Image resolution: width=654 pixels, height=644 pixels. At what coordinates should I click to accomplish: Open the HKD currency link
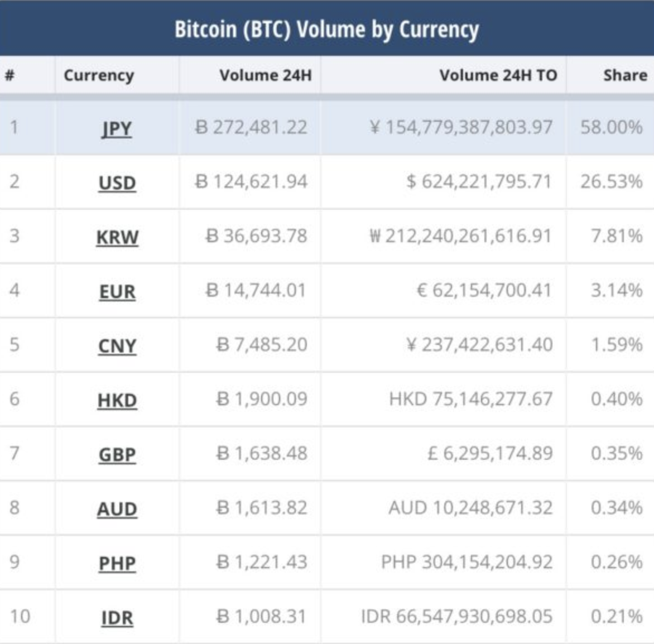click(x=117, y=400)
